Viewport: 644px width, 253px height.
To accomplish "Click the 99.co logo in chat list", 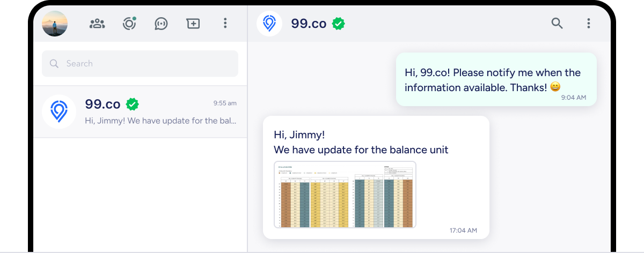I will point(58,111).
